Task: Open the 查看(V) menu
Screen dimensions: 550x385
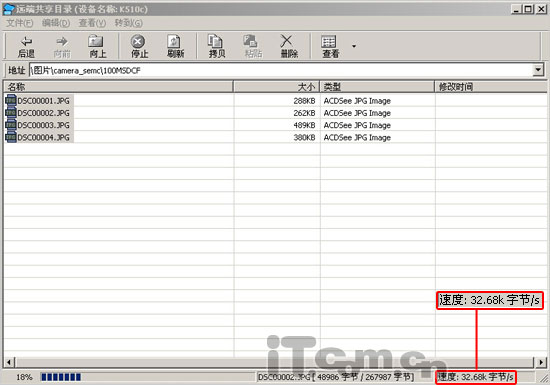Action: click(92, 23)
